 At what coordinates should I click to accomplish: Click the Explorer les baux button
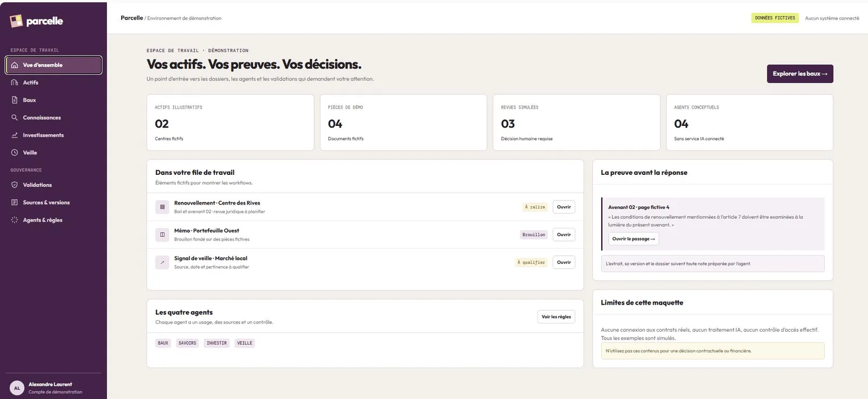click(x=800, y=74)
